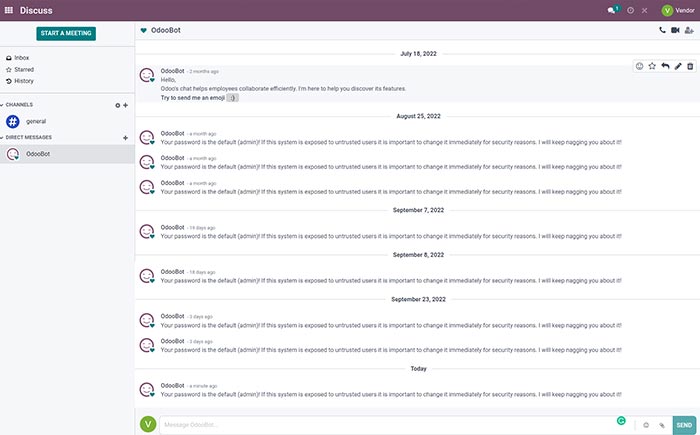Viewport: 700px width, 435px height.
Task: Click the 'Try to send me an emoji' text
Action: tap(192, 97)
